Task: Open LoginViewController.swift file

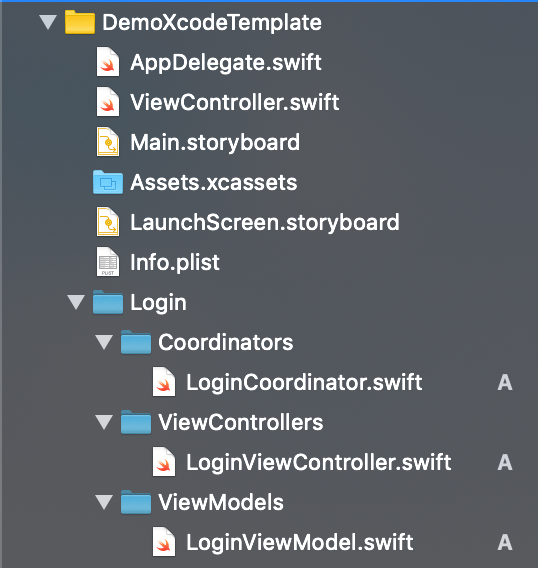Action: coord(318,462)
